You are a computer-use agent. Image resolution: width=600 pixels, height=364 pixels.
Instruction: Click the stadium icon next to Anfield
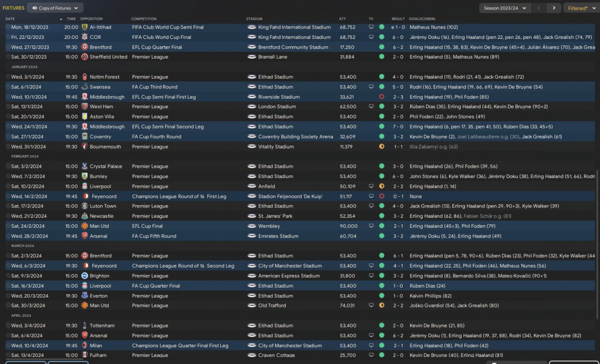click(252, 186)
